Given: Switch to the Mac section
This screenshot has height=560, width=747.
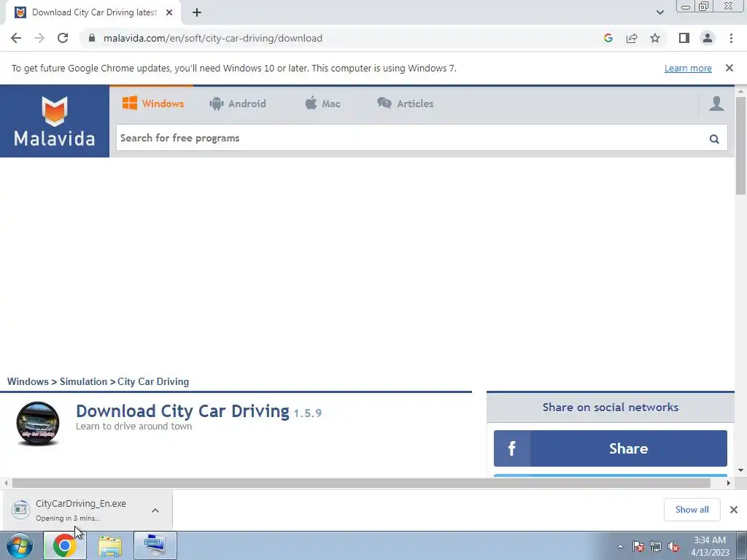Looking at the screenshot, I should pyautogui.click(x=322, y=104).
